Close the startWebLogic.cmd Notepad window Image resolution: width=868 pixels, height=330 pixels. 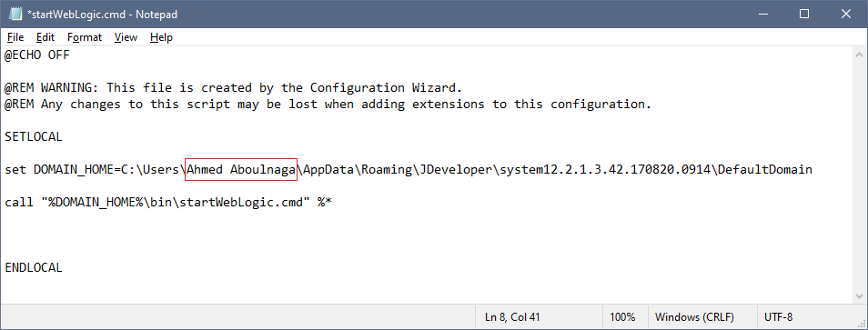pos(845,15)
